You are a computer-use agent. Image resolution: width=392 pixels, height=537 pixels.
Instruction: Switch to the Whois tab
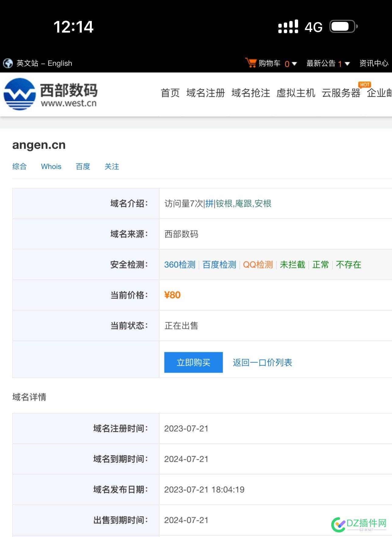(51, 166)
